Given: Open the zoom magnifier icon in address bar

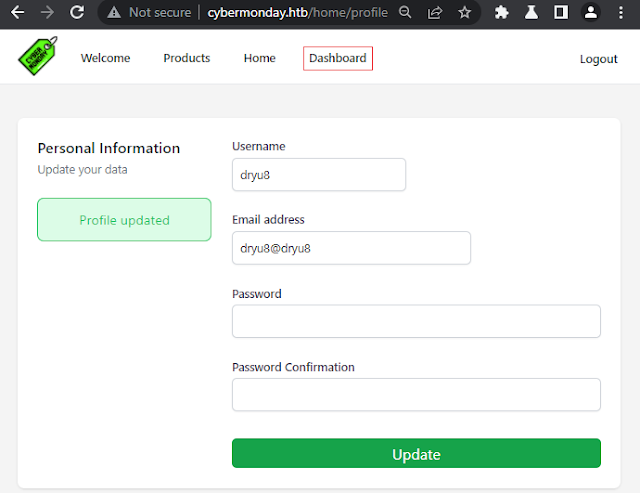Looking at the screenshot, I should pyautogui.click(x=405, y=12).
